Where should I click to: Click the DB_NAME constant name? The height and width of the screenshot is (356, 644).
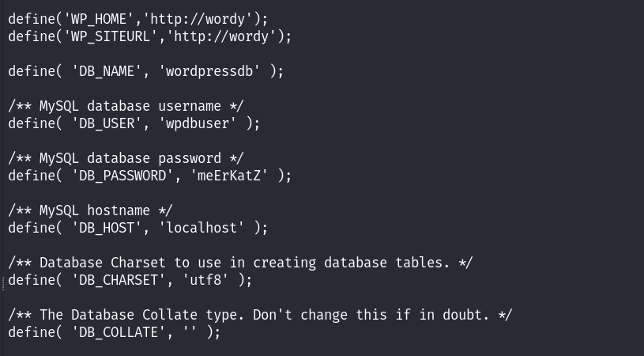tap(107, 71)
